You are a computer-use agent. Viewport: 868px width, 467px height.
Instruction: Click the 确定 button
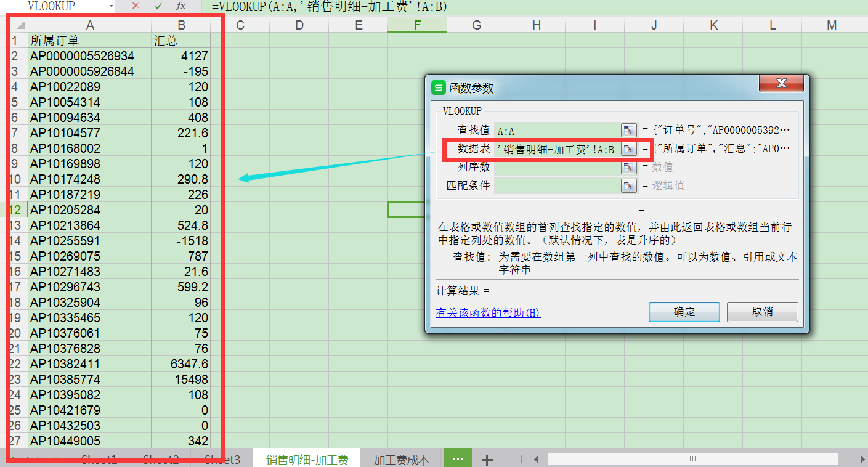pos(684,312)
